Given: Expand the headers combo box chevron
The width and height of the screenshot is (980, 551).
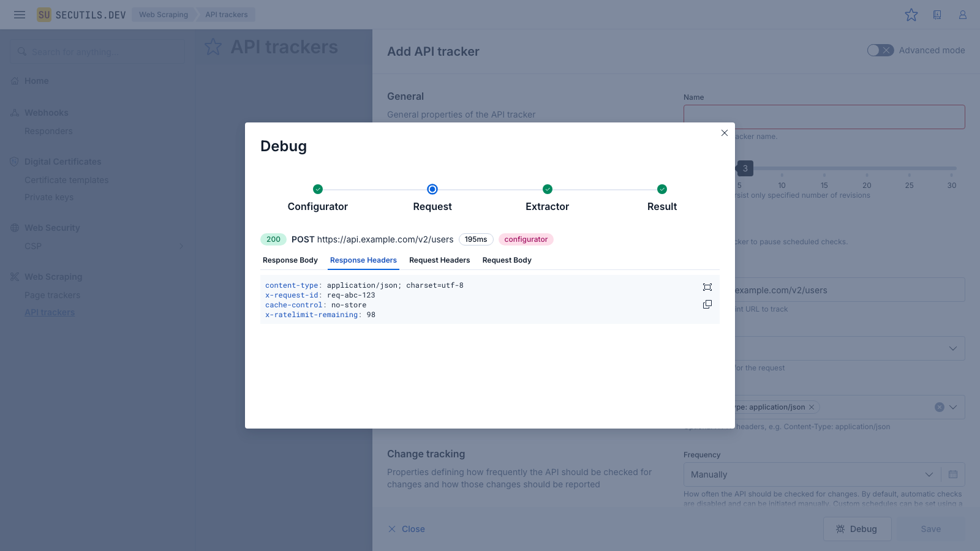Looking at the screenshot, I should point(953,407).
